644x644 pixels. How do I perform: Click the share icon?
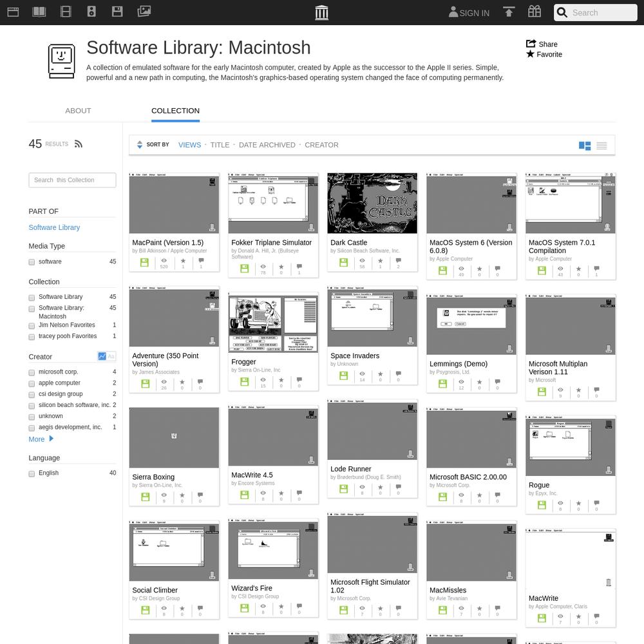[x=531, y=44]
